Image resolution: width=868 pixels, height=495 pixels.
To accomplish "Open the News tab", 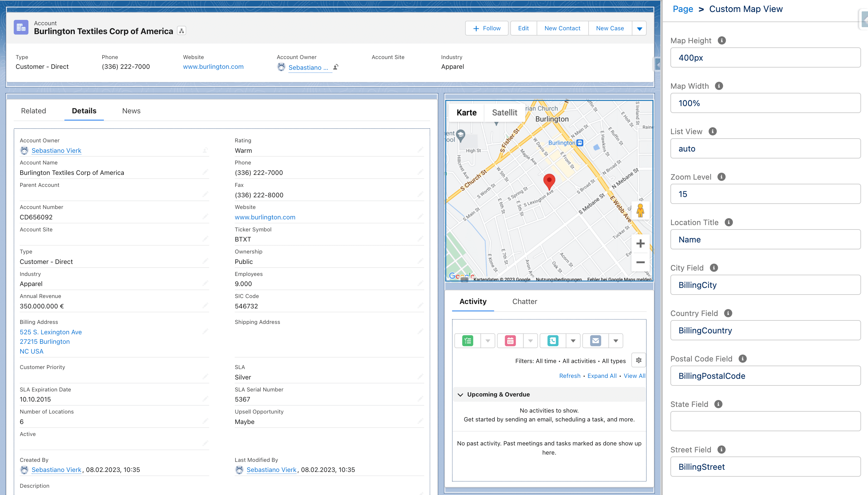I will (131, 111).
